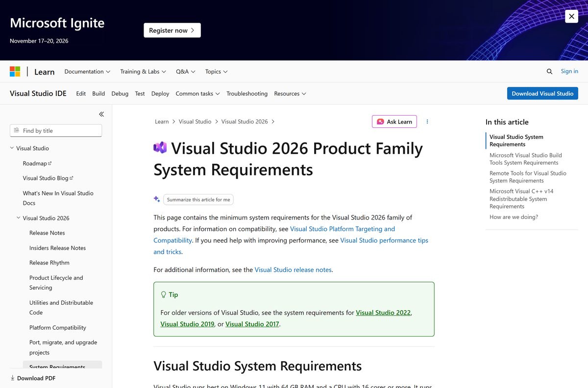The image size is (588, 388).
Task: Click the Download PDF arrow icon
Action: pyautogui.click(x=13, y=378)
